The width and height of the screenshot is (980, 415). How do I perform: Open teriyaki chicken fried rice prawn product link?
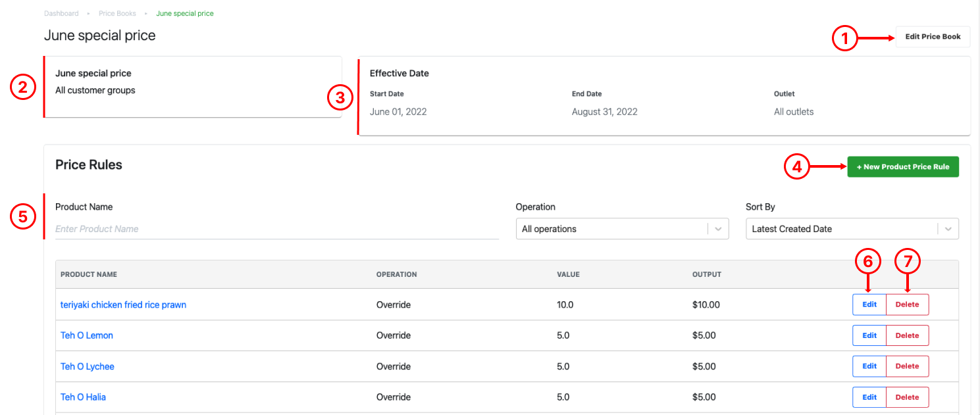123,305
